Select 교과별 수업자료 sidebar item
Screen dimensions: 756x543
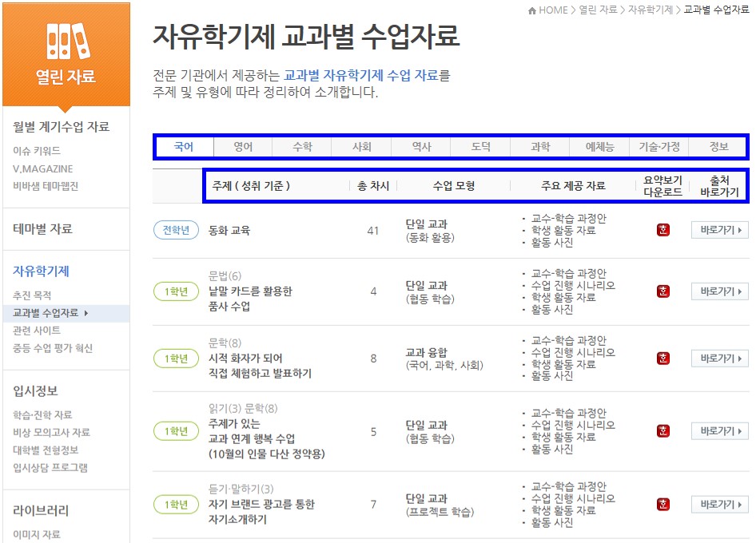[x=66, y=313]
